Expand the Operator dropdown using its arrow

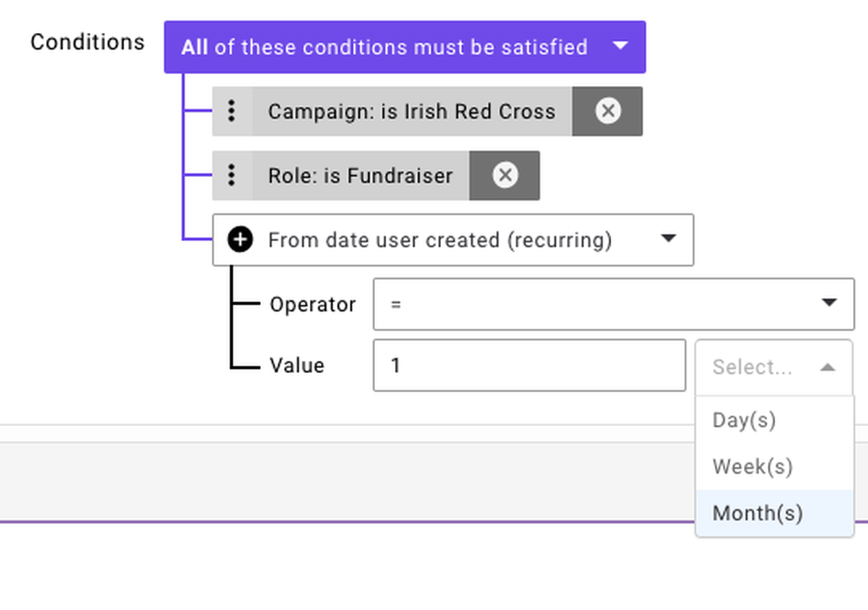(829, 303)
